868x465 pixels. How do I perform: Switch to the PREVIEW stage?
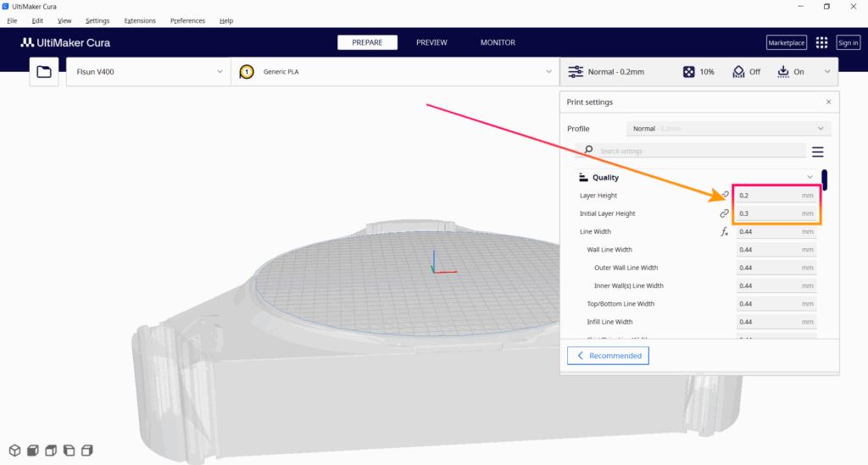[431, 42]
